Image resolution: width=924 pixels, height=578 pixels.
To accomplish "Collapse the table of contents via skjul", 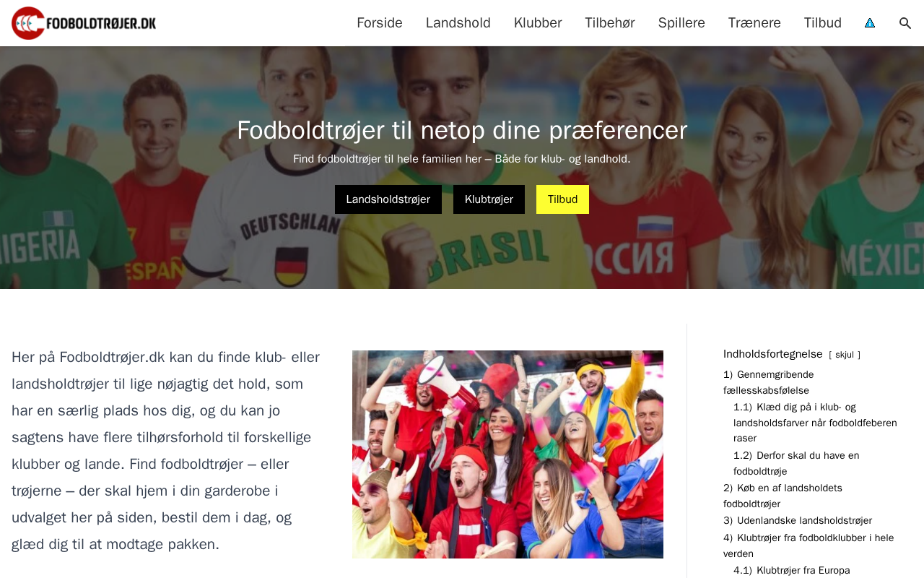I will point(845,355).
